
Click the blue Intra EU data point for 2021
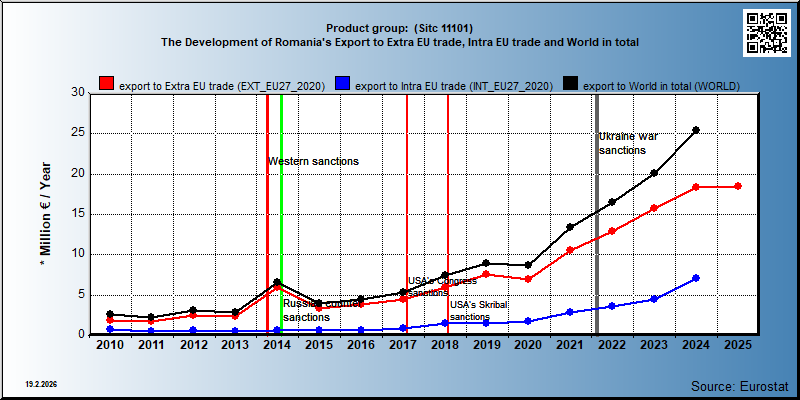[570, 312]
